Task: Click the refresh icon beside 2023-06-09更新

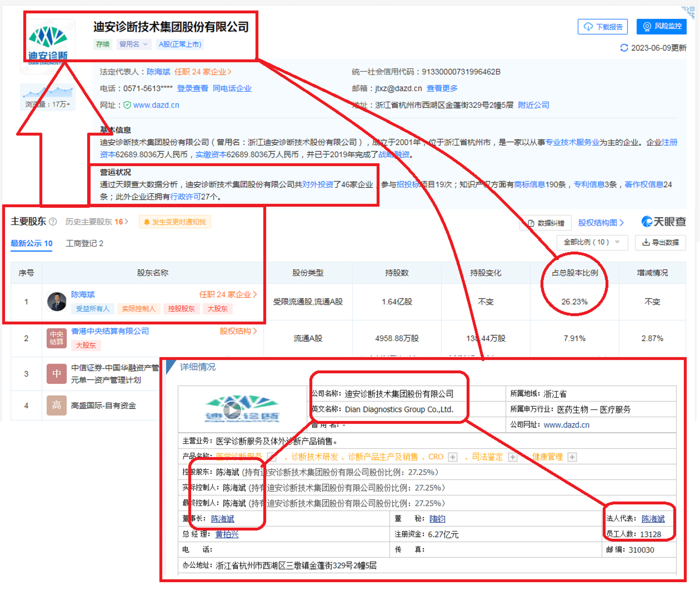Action: pos(624,48)
